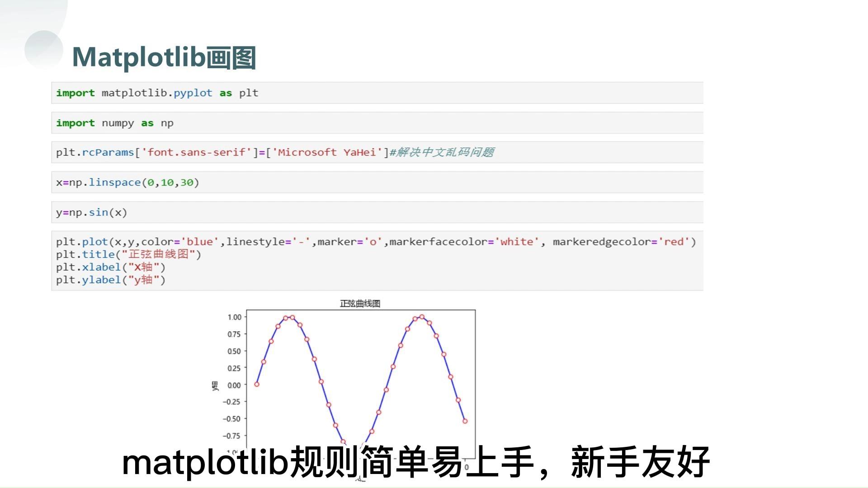Screen dimensions: 868x488
Task: Select the "import matplotlib.pyplot as plt" code cell
Action: (157, 93)
